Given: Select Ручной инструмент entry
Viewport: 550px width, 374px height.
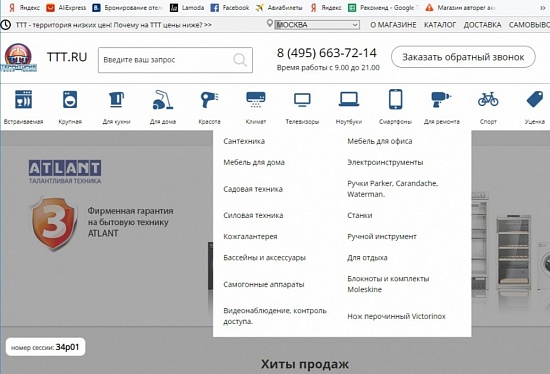Looking at the screenshot, I should click(382, 236).
